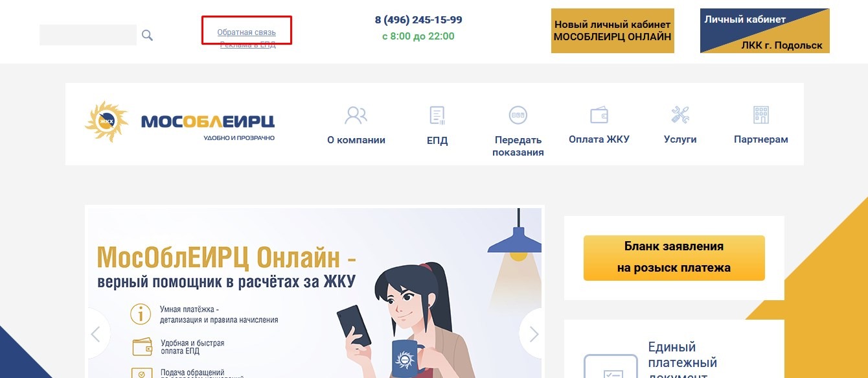The image size is (868, 378).
Task: Open the О компании people icon
Action: 356,115
